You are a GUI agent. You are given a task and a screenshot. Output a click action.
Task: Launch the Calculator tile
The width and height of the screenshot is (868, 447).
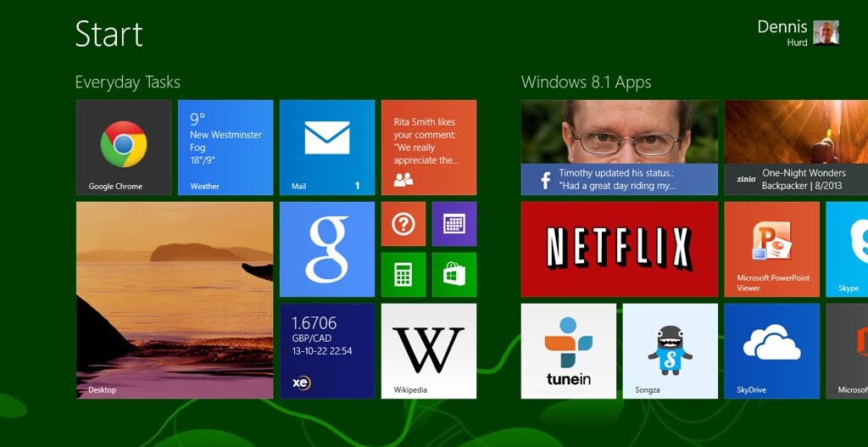tap(403, 275)
